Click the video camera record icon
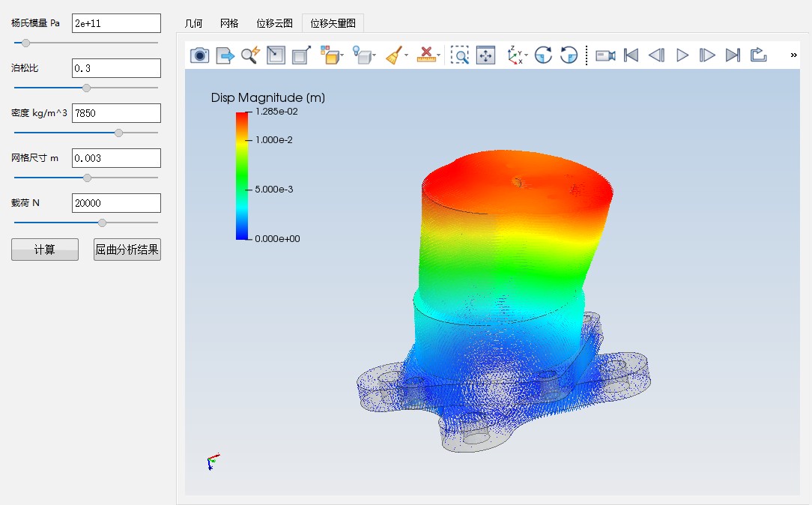This screenshot has height=505, width=812. 605,55
